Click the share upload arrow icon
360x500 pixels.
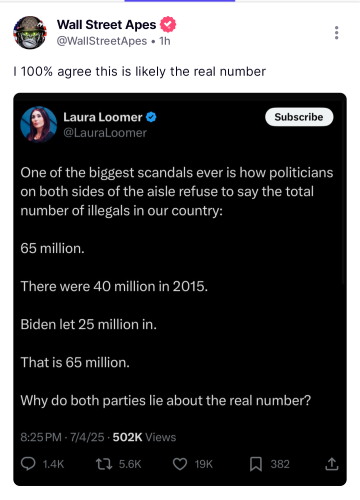(332, 464)
